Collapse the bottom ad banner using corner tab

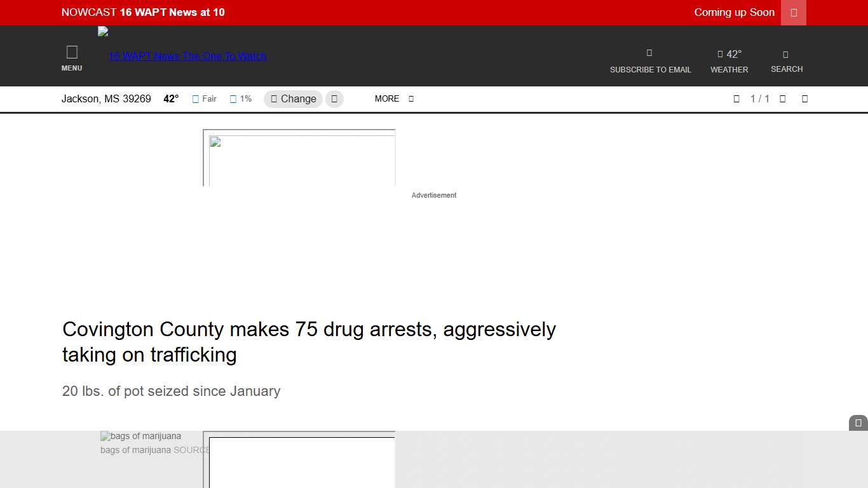click(858, 423)
